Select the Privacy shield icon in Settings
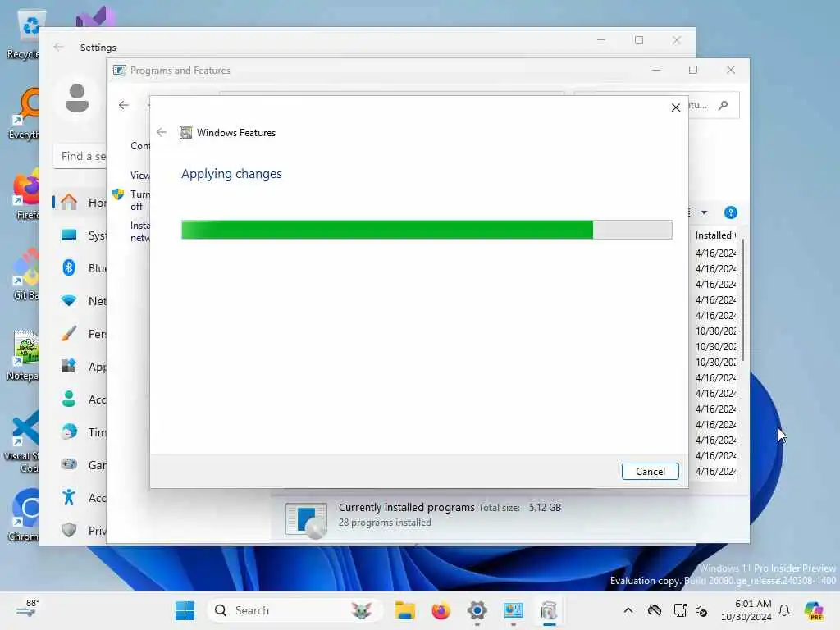 69,531
